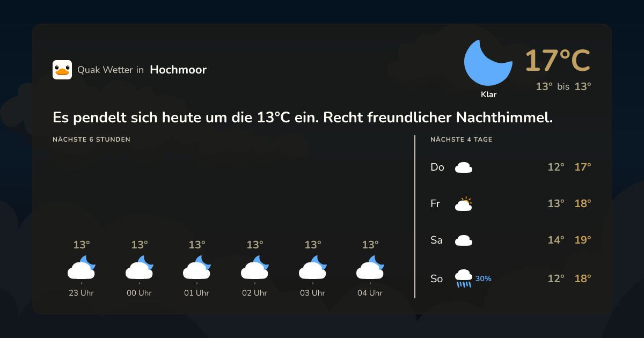Viewport: 644px width, 338px height.
Task: Click the 'NÄCHSTE 6 STUNDEN' heading
Action: (x=91, y=139)
